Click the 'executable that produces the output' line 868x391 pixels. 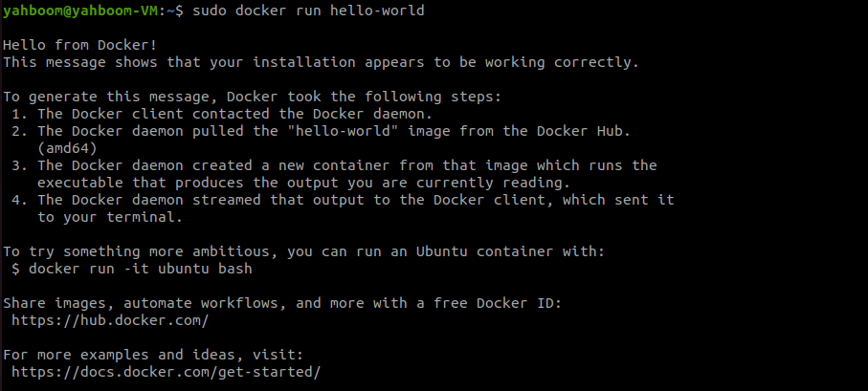tap(304, 183)
